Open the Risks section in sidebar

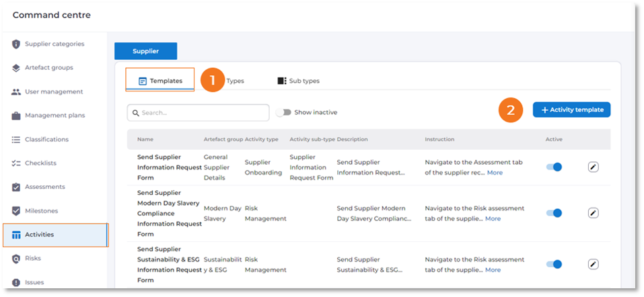[x=34, y=259]
